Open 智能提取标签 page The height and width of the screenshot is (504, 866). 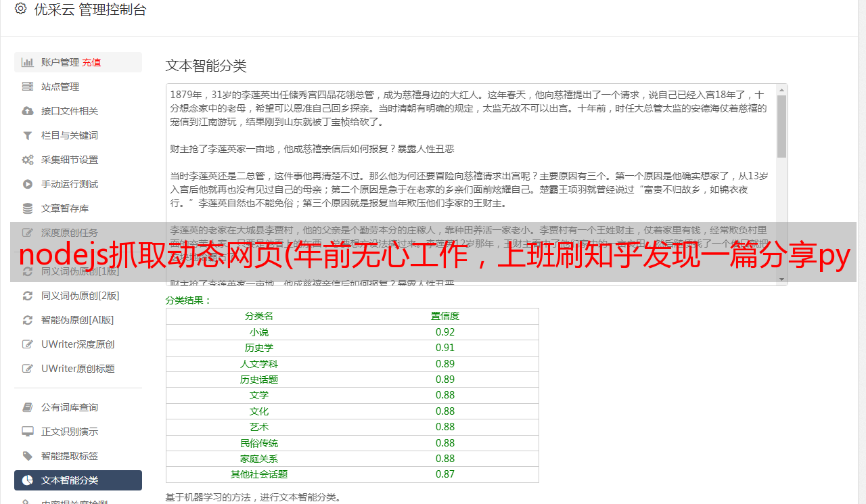tap(78, 456)
